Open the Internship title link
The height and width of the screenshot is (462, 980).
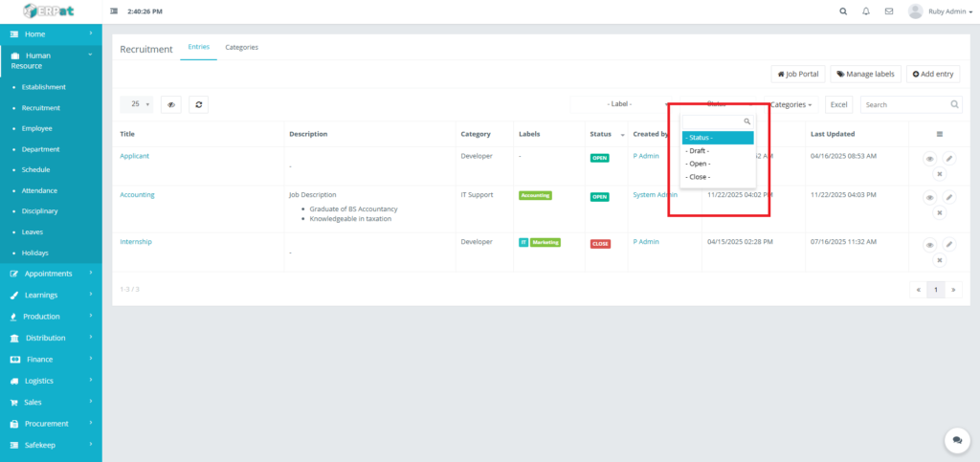136,242
